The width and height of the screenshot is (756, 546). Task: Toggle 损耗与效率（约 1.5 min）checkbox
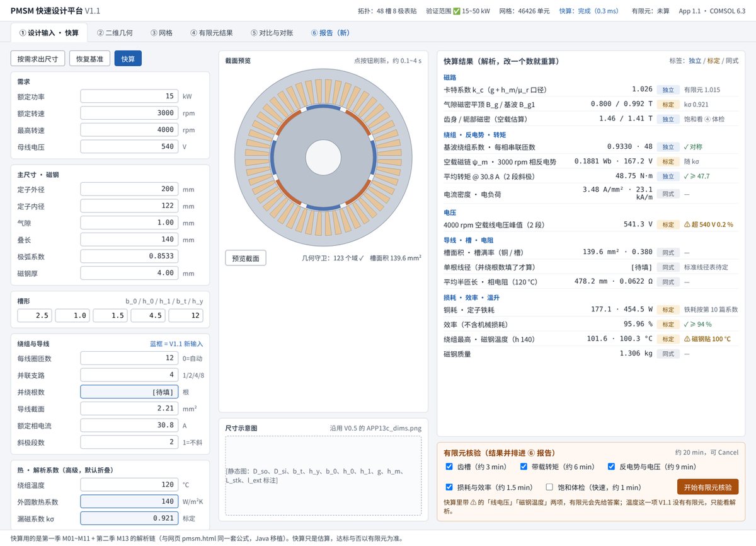tap(449, 487)
